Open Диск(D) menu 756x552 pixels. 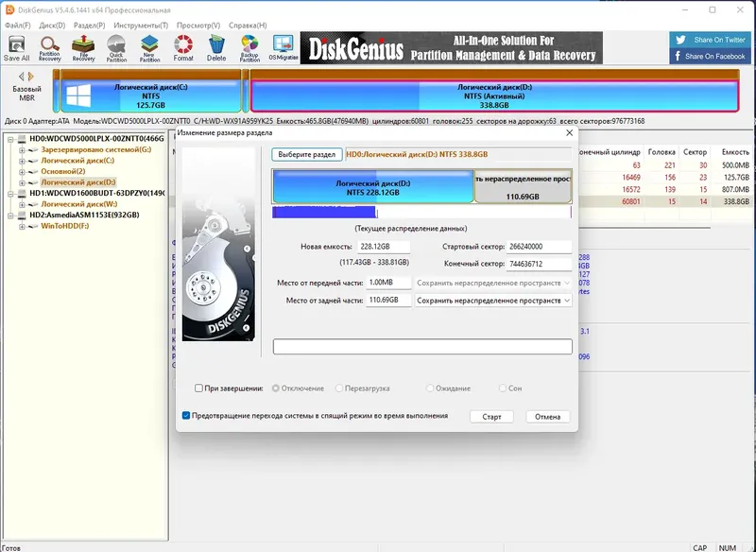coord(52,26)
